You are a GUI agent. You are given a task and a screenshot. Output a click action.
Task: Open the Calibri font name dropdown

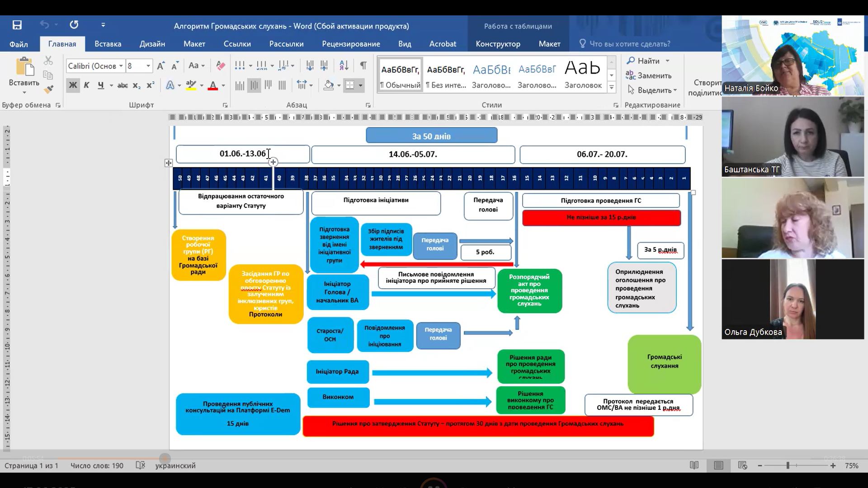121,66
